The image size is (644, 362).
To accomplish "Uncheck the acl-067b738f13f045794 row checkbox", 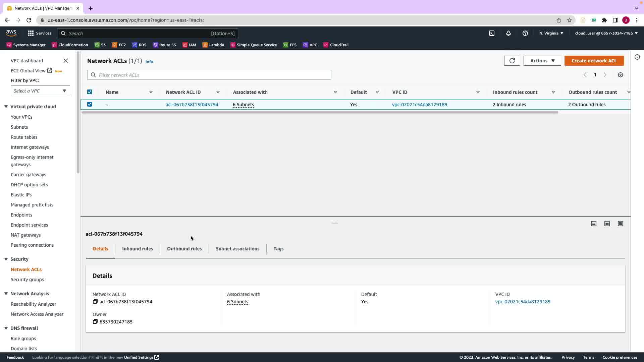I will tap(90, 105).
